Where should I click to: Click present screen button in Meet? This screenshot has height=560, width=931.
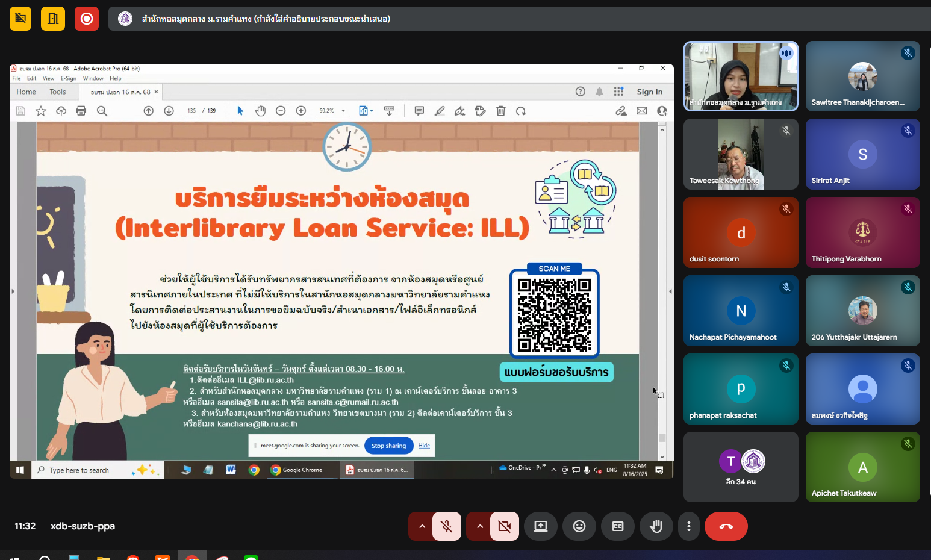(x=541, y=526)
